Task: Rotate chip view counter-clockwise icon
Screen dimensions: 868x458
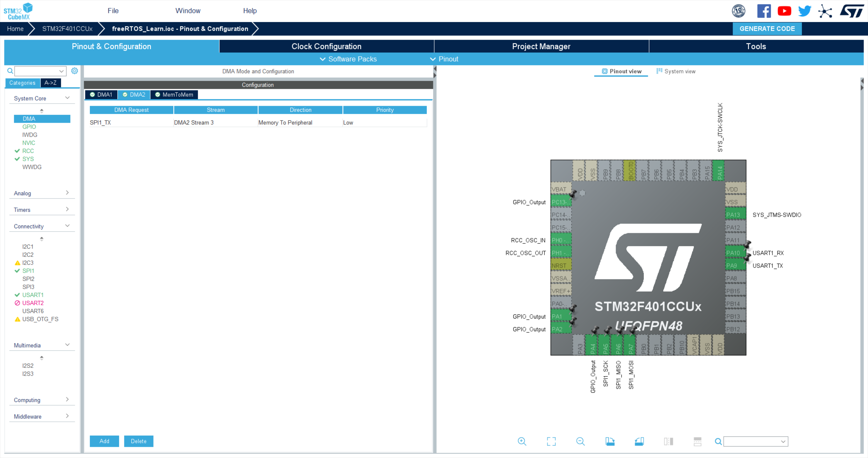Action: click(x=639, y=441)
